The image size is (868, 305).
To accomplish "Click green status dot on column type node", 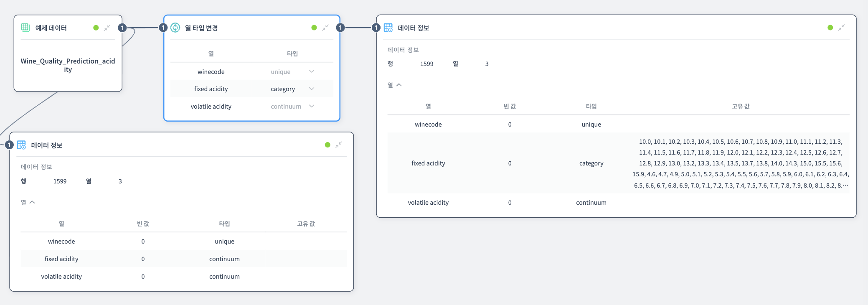I will tap(314, 28).
